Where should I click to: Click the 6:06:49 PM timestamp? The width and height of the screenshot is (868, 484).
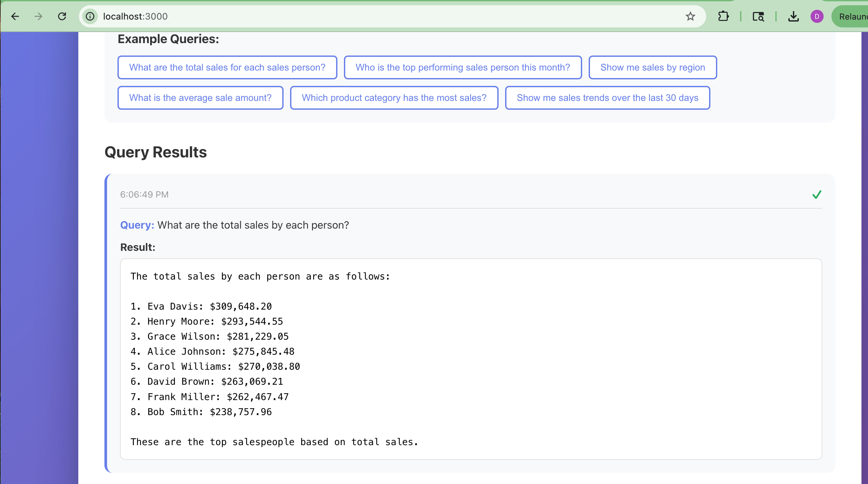click(144, 195)
